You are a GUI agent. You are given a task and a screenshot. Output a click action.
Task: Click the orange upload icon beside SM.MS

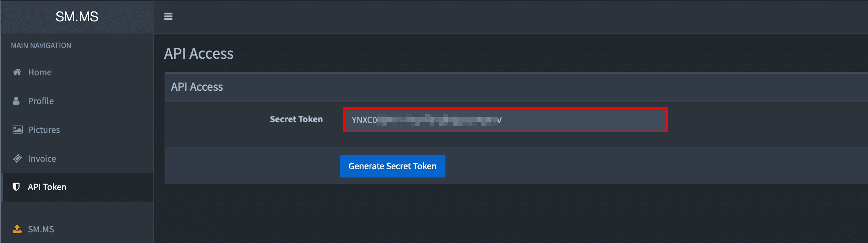tap(17, 229)
